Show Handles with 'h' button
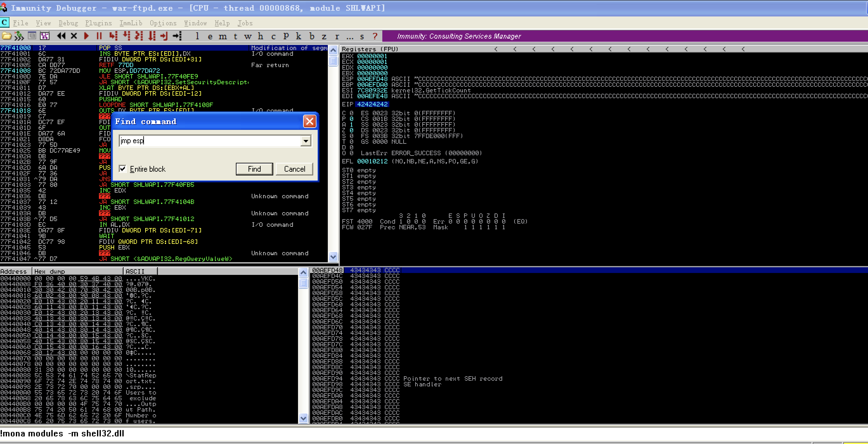Image resolution: width=868 pixels, height=444 pixels. 261,36
